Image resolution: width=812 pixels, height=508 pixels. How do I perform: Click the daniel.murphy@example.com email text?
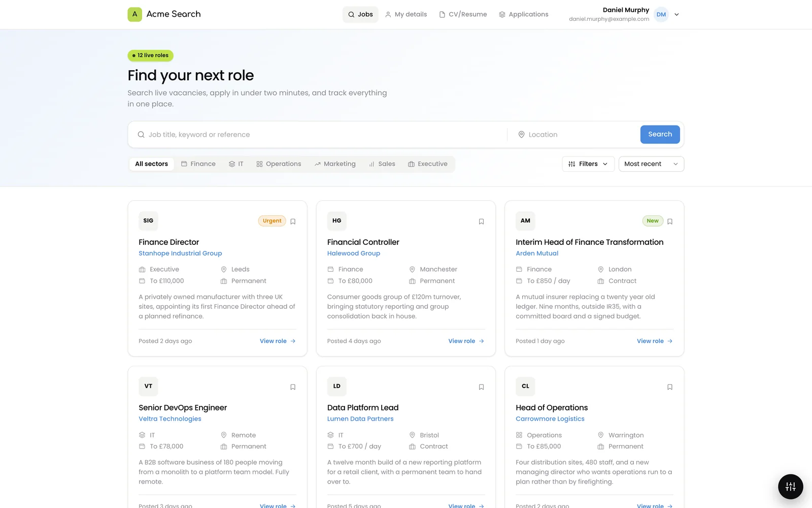click(x=609, y=19)
